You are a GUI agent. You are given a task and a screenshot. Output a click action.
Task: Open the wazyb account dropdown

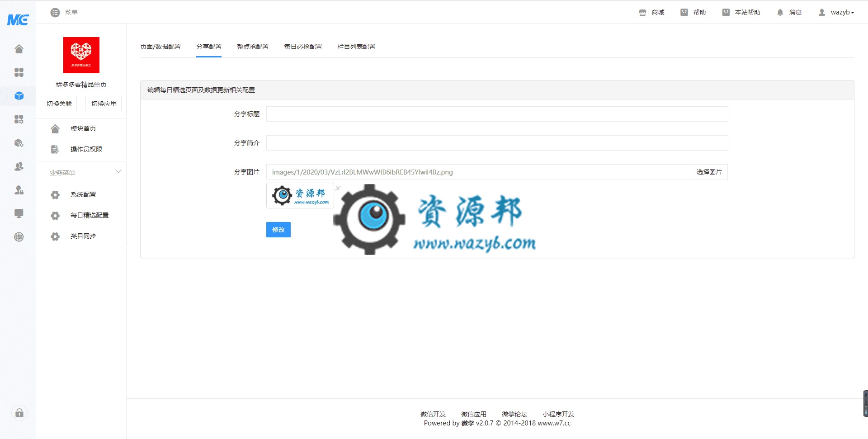tap(842, 13)
